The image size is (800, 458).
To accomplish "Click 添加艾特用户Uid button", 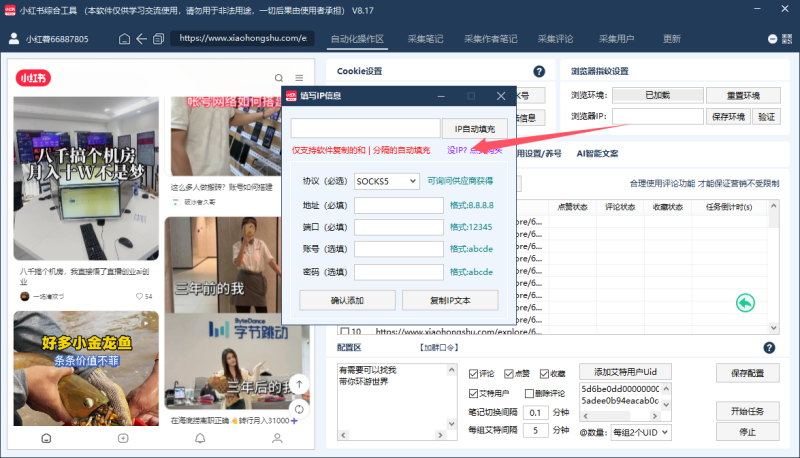I will (x=626, y=372).
